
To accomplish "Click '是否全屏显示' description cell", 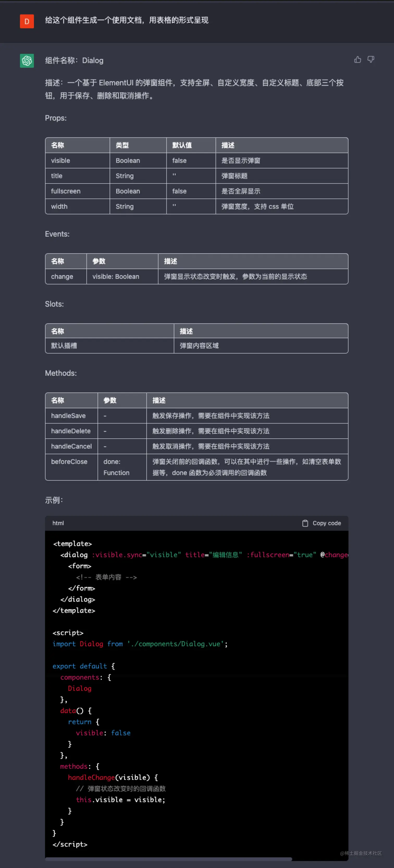I will [x=282, y=191].
